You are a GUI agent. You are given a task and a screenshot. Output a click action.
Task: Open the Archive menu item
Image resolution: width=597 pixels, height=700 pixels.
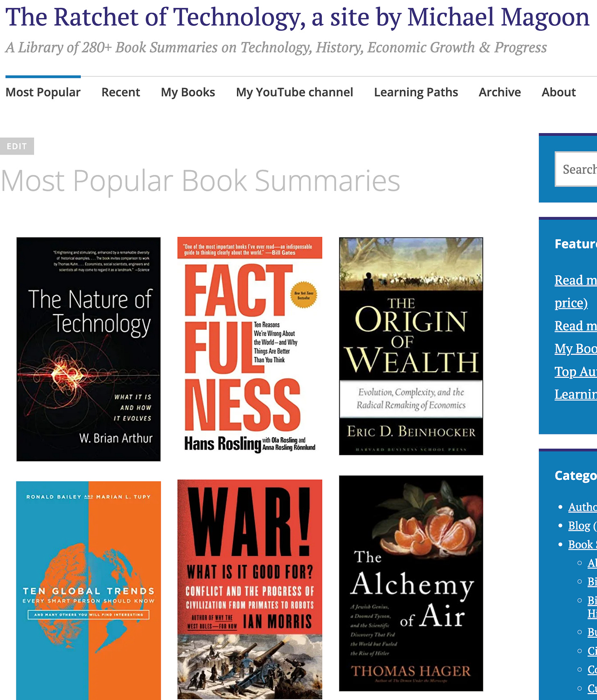click(x=500, y=92)
